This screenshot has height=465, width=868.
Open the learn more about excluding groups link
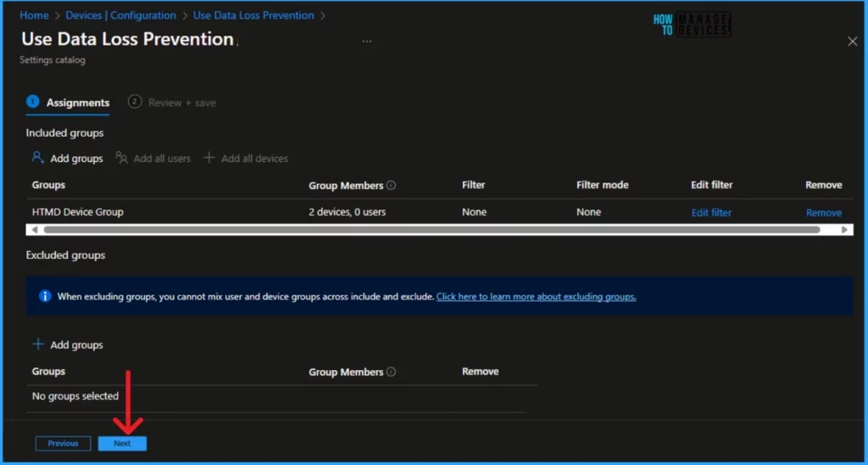tap(537, 296)
